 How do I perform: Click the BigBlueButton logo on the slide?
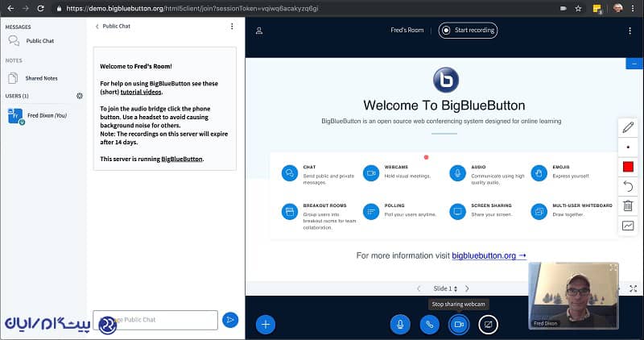(x=446, y=80)
